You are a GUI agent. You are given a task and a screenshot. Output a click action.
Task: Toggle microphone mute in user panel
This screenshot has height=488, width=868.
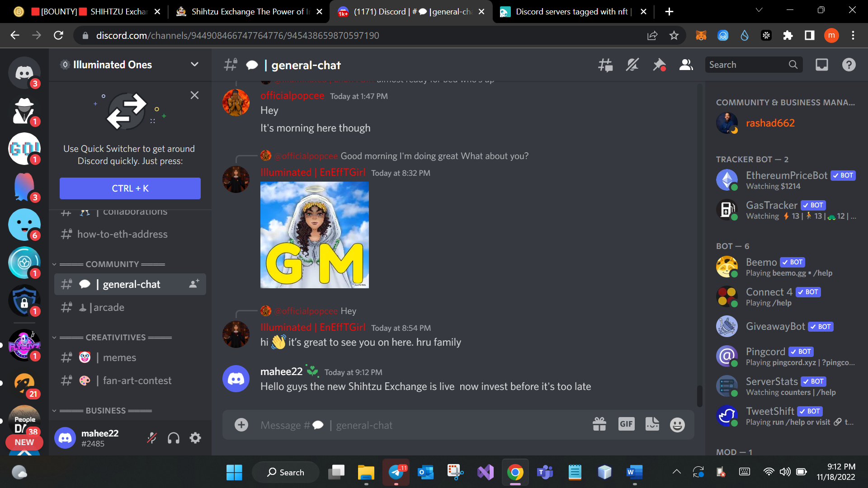point(152,438)
